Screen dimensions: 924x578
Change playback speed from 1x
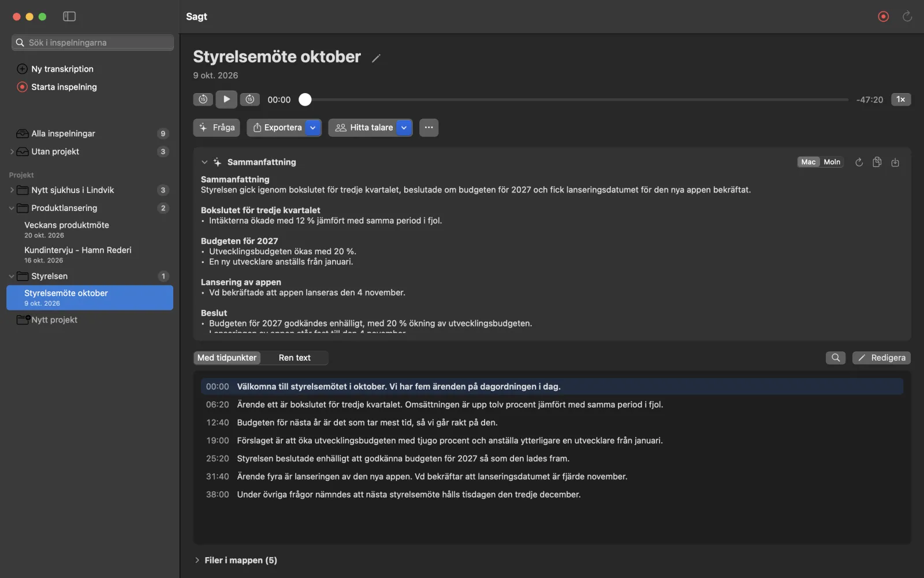click(900, 99)
